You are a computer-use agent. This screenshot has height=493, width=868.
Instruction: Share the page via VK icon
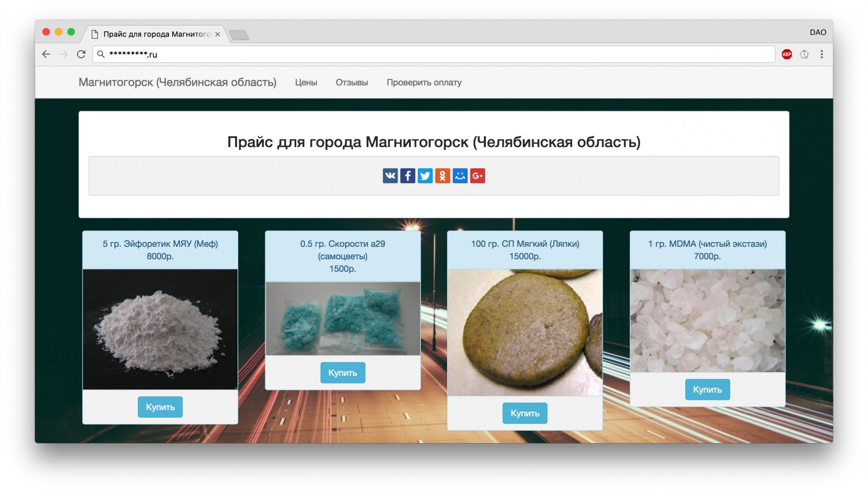[x=390, y=176]
